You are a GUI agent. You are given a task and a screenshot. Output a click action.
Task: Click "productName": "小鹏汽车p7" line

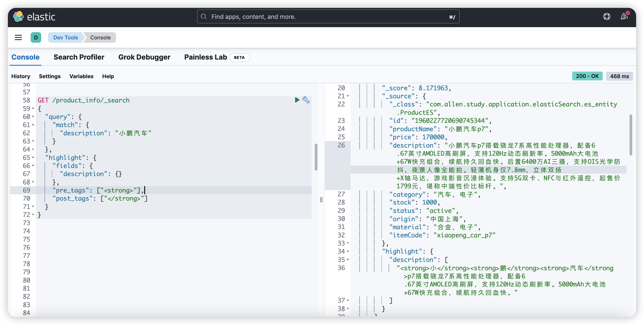click(x=440, y=129)
